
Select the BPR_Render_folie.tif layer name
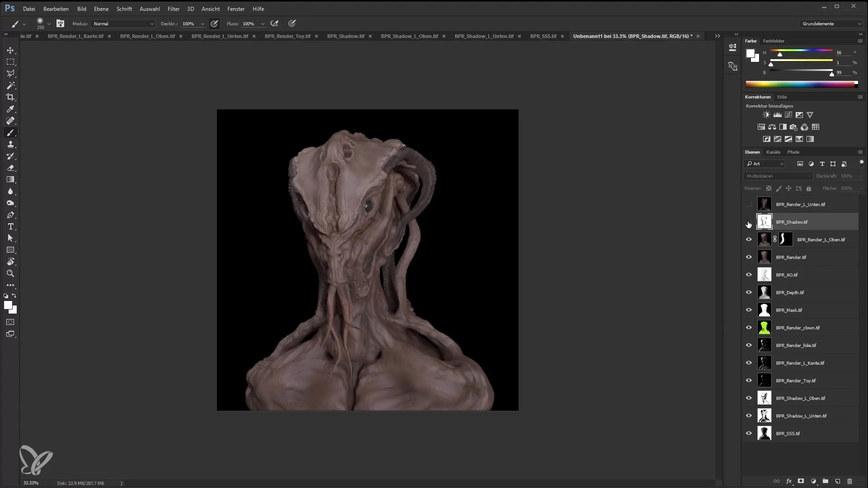796,345
